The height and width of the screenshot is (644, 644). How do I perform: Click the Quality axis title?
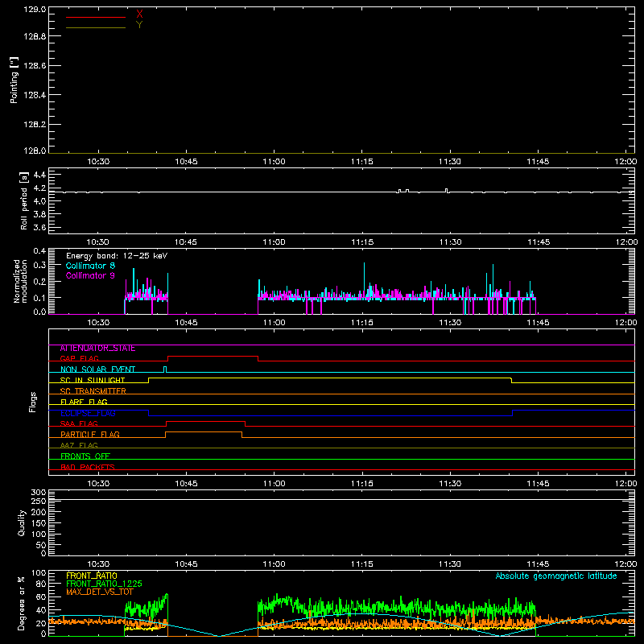(x=22, y=522)
